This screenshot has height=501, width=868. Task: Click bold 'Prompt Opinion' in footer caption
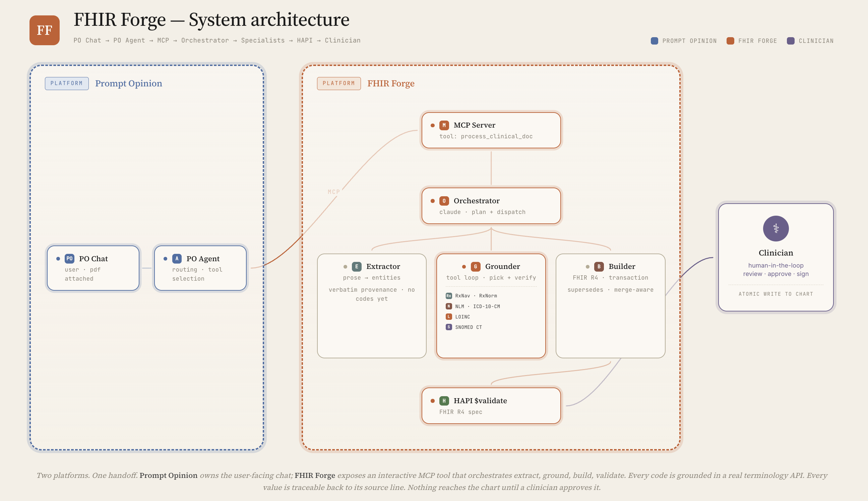click(168, 476)
